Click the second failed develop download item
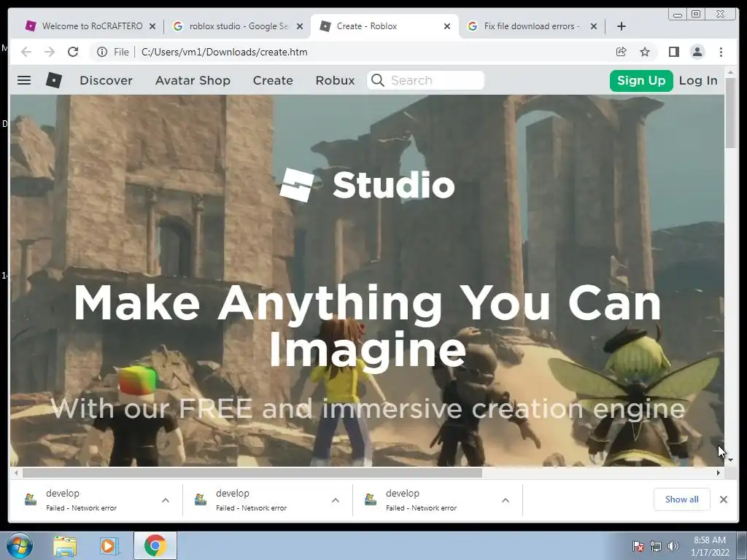The image size is (747, 560). (267, 499)
